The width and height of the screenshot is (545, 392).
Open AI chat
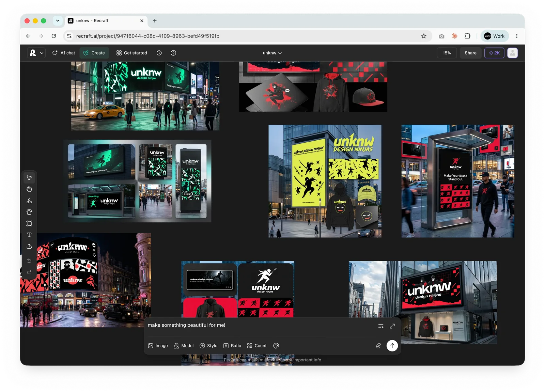click(64, 53)
